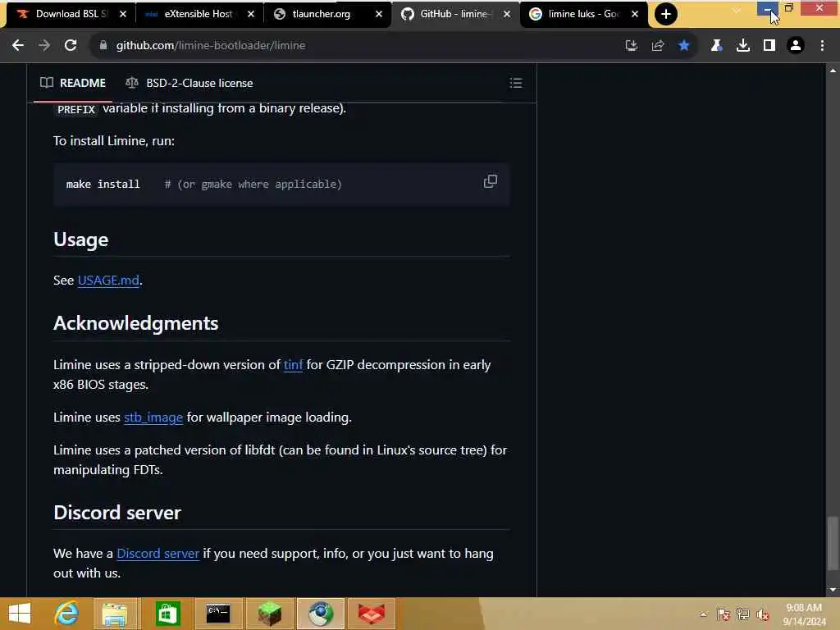Click the install app icon in address bar
This screenshot has height=630, width=840.
pos(632,46)
